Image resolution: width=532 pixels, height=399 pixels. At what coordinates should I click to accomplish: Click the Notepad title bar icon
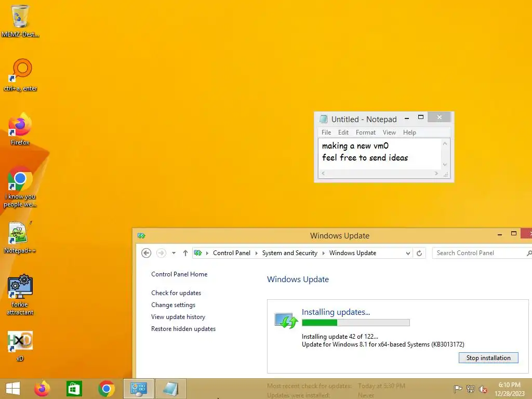323,119
